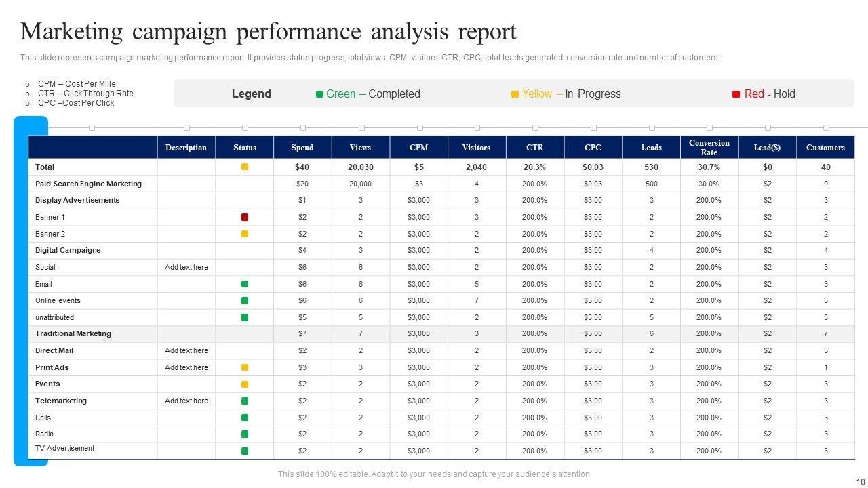Click the yellow status square in Total row

[x=245, y=167]
